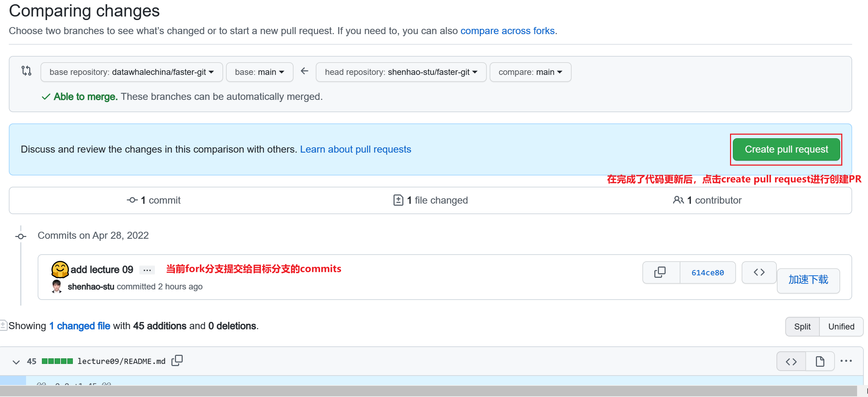Open the base repository datawhalechina/faster-git dropdown

(131, 72)
